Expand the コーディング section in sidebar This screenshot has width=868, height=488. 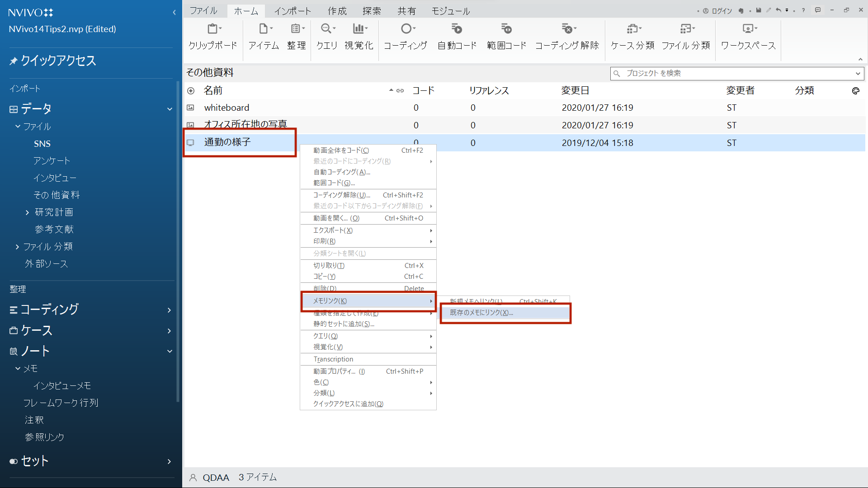[x=169, y=310]
